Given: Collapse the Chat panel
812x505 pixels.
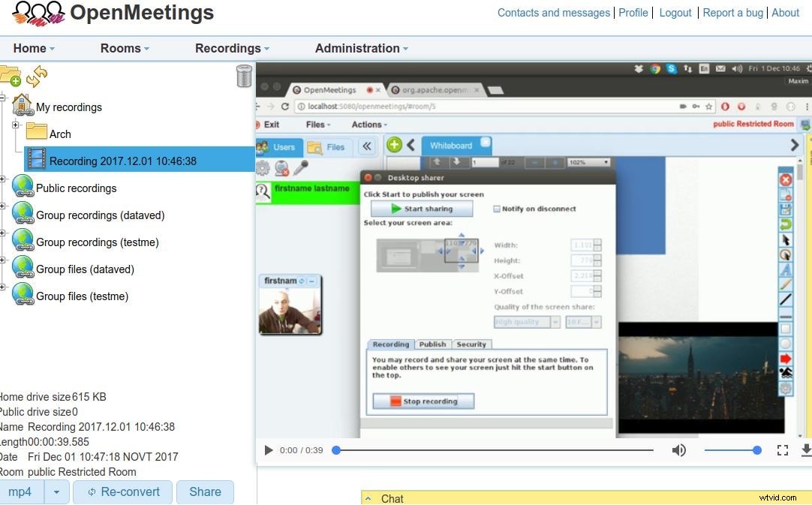Looking at the screenshot, I should [368, 498].
